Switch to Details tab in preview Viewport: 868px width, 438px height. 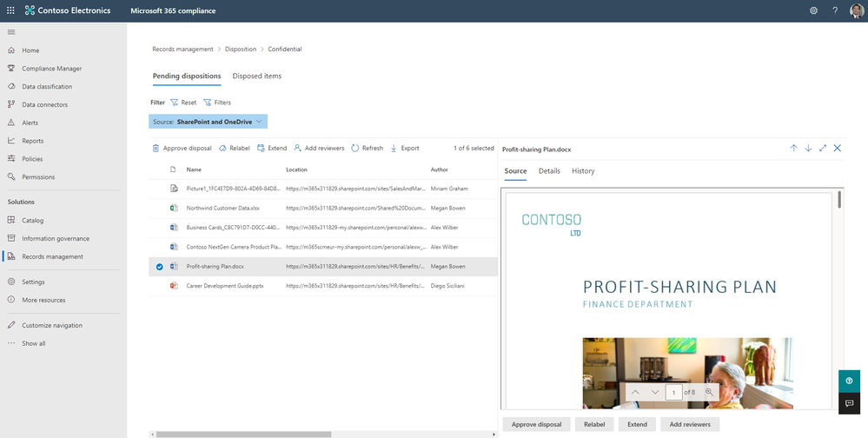[549, 171]
